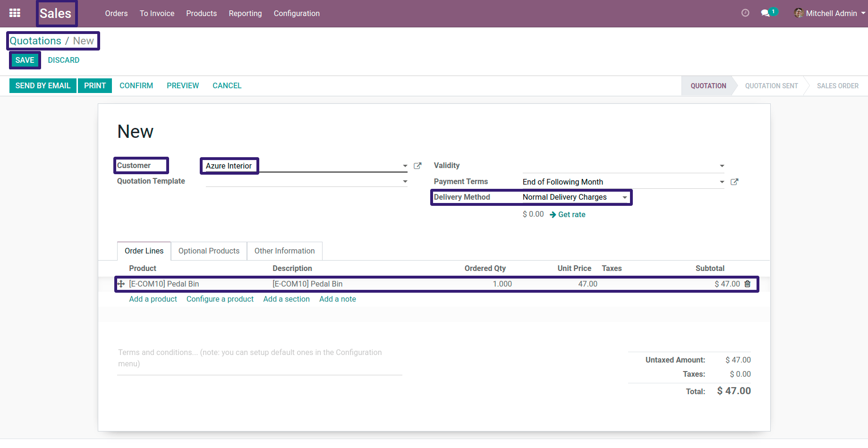Click Configure a product link
Image resolution: width=868 pixels, height=448 pixels.
(220, 299)
